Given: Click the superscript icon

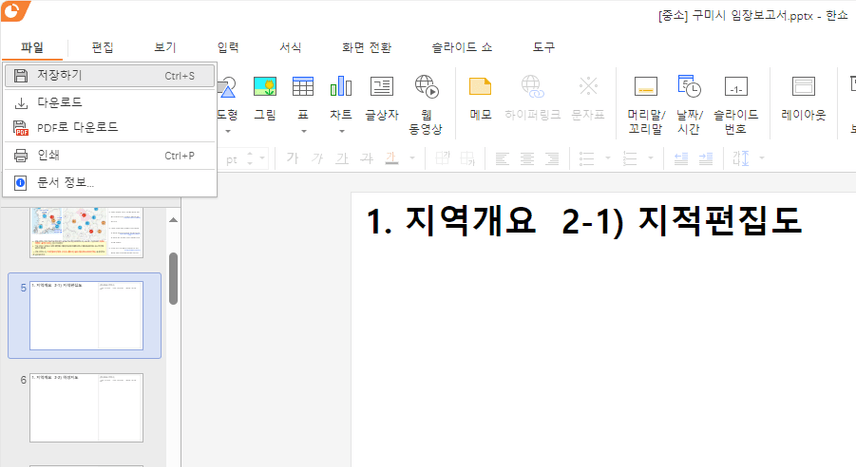Looking at the screenshot, I should pos(443,158).
